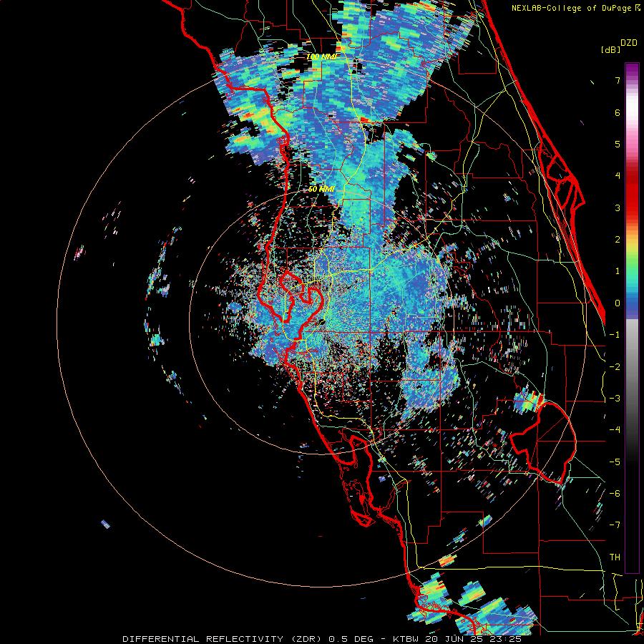Click the -5 value on the dB scale
This screenshot has width=644, height=644.
[x=615, y=462]
